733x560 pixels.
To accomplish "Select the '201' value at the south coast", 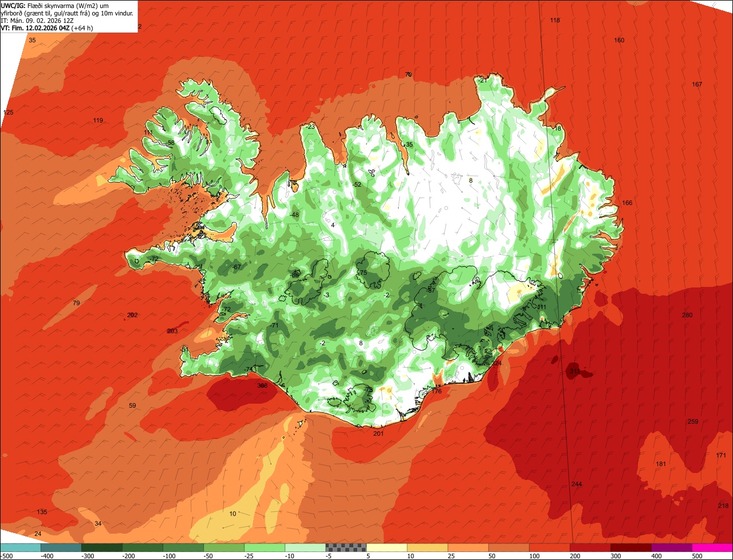I will pyautogui.click(x=379, y=433).
